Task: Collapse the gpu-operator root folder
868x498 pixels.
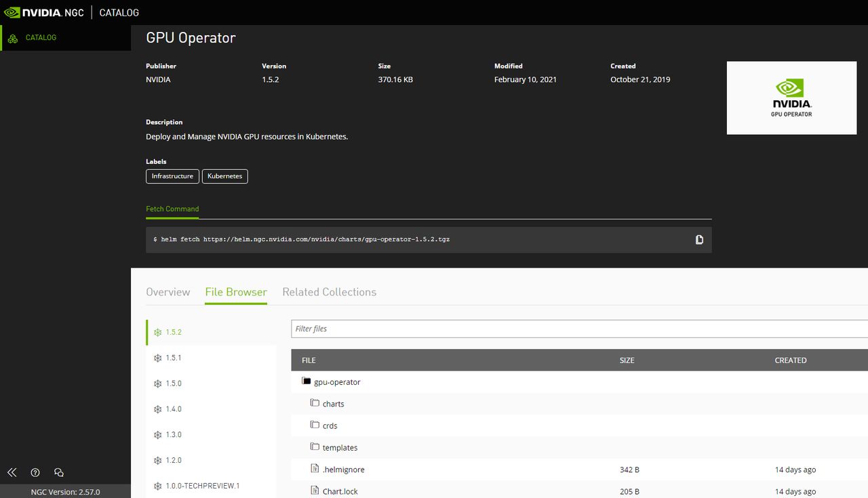Action: [x=307, y=381]
